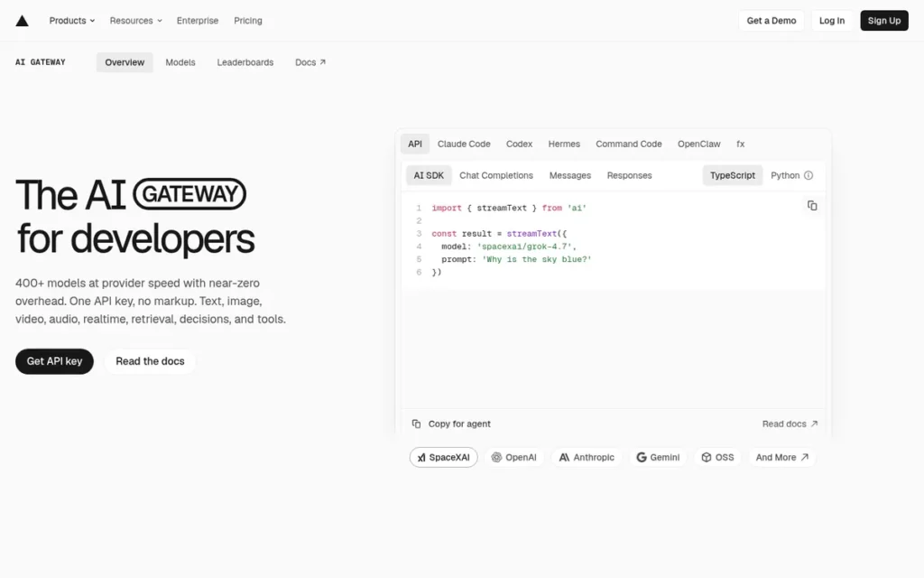Switch to the Hermes tab

[564, 144]
